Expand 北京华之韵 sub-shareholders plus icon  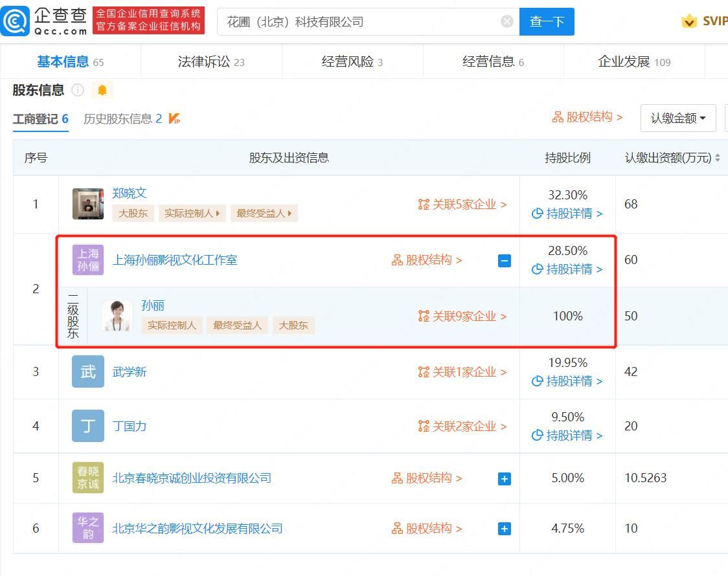point(504,529)
